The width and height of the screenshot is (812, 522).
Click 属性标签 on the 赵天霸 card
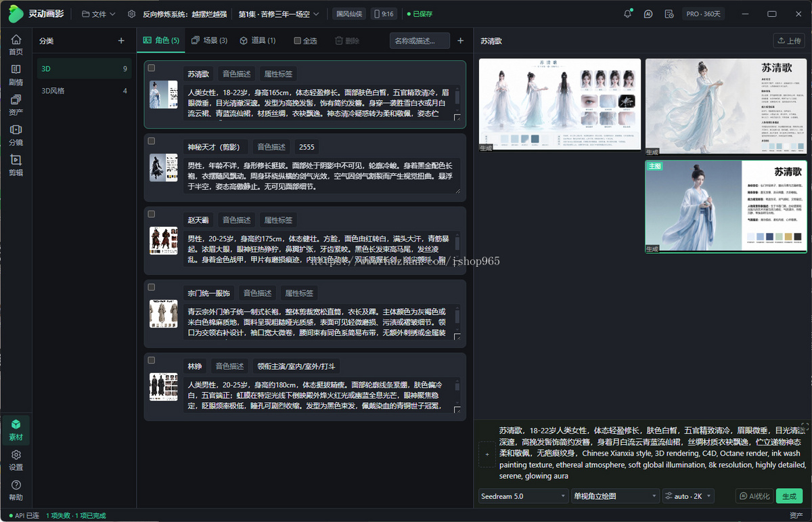[x=278, y=220]
